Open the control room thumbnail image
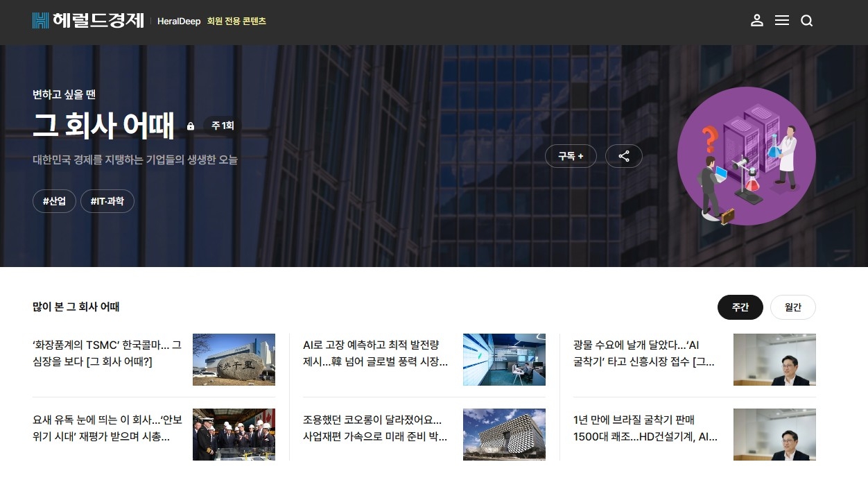Image resolution: width=868 pixels, height=480 pixels. [504, 359]
